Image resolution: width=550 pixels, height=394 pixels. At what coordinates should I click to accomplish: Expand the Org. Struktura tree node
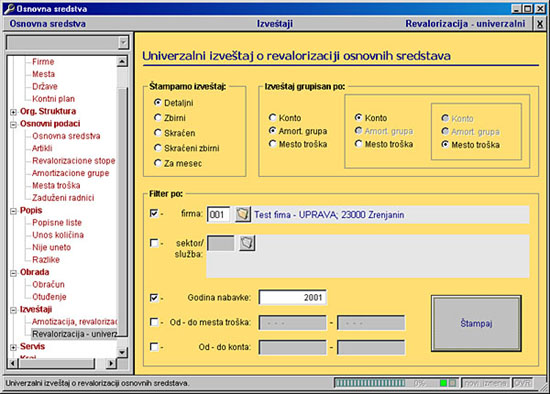tap(13, 112)
